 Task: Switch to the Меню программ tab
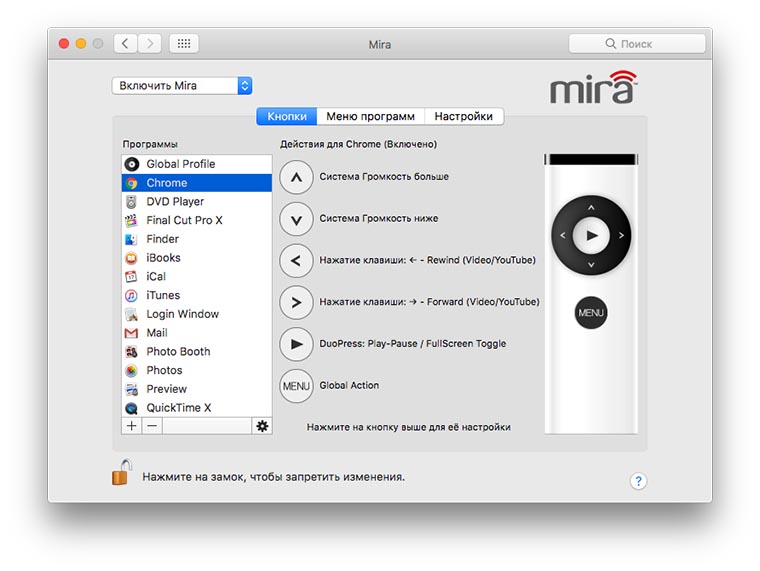[x=370, y=116]
